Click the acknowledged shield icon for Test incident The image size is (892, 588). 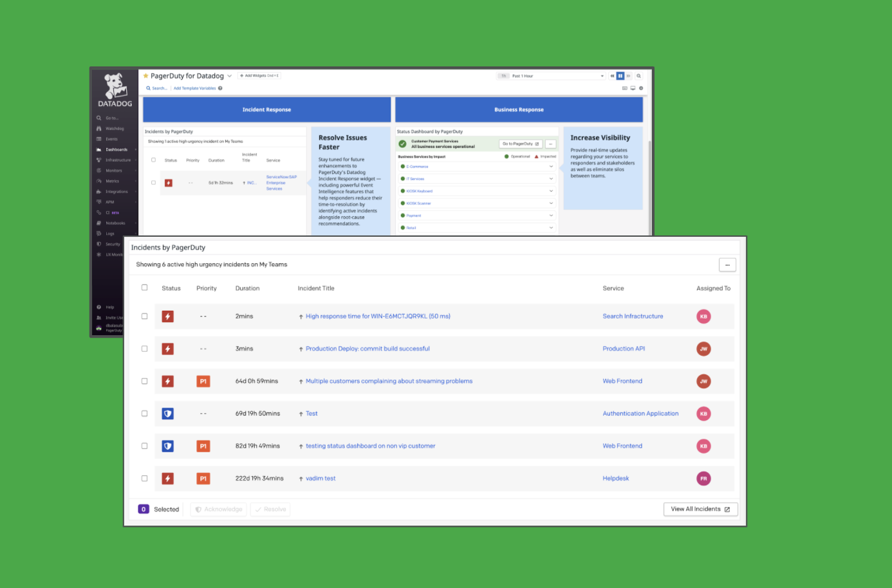pos(168,414)
